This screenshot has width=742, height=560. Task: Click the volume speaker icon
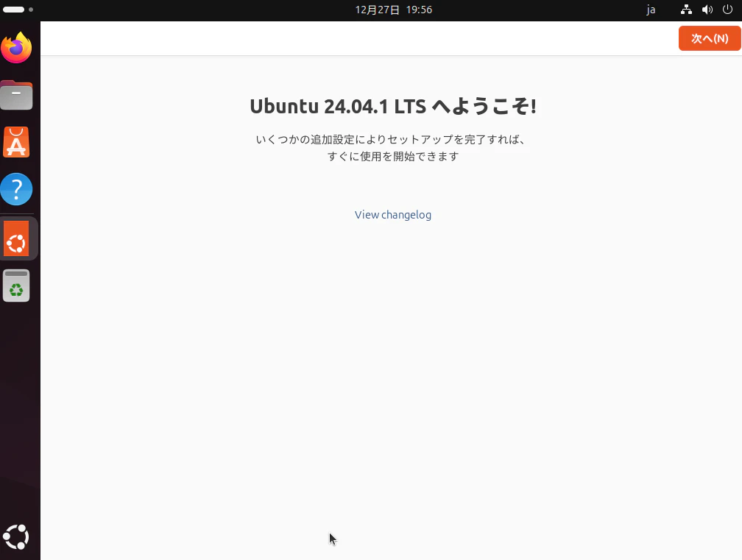(x=707, y=10)
